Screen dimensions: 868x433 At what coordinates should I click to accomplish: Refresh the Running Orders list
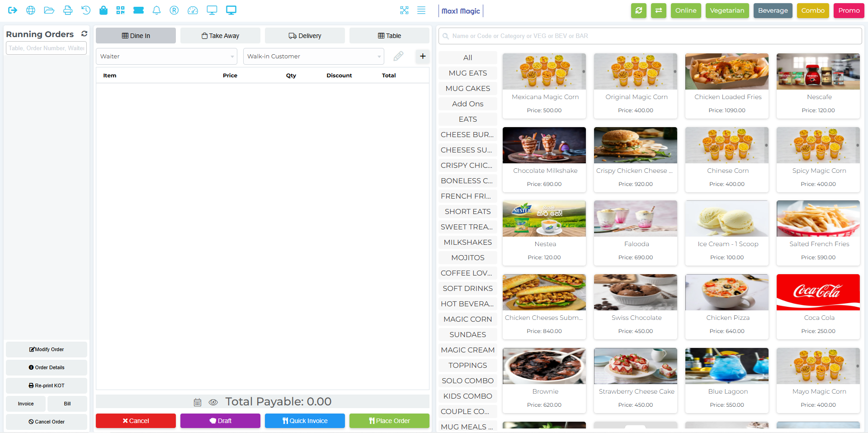84,34
